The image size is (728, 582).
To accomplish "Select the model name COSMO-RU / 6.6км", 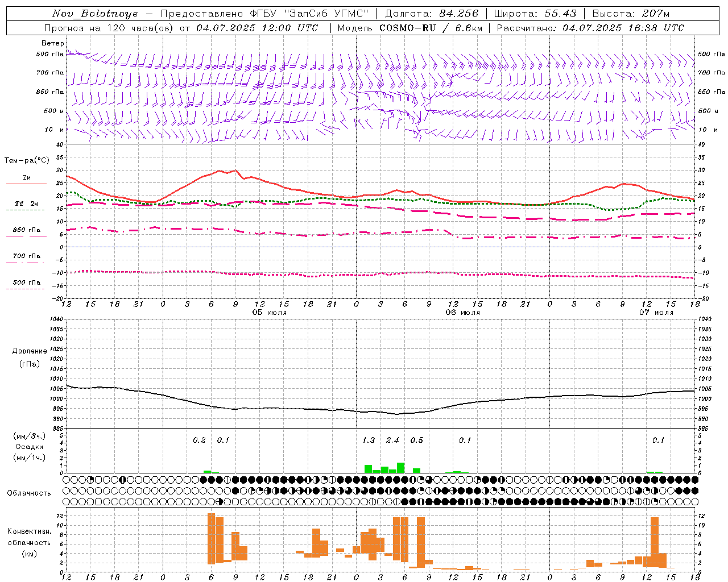I will [x=431, y=28].
